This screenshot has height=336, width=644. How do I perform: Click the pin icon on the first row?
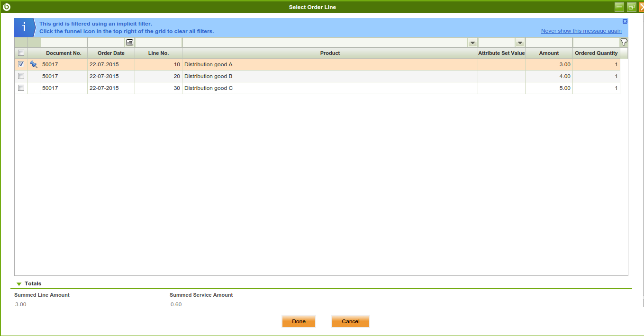coord(34,64)
